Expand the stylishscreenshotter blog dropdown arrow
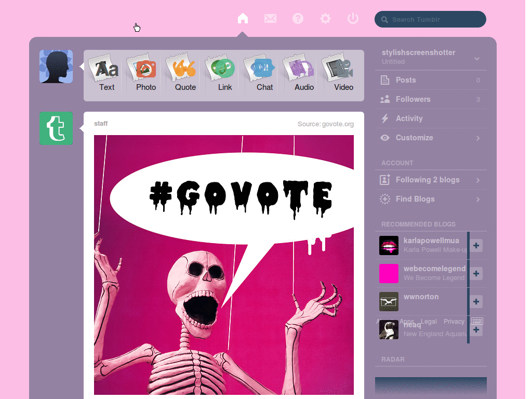The height and width of the screenshot is (399, 532). (x=477, y=58)
